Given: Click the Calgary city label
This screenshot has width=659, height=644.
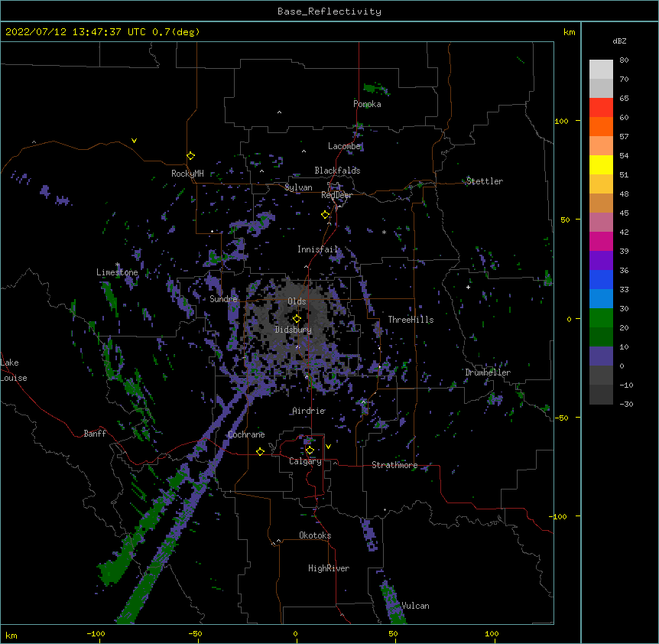Looking at the screenshot, I should point(306,461).
